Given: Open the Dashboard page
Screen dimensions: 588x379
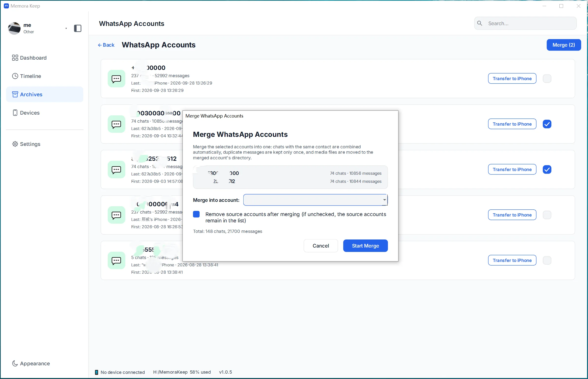Looking at the screenshot, I should coord(44,58).
